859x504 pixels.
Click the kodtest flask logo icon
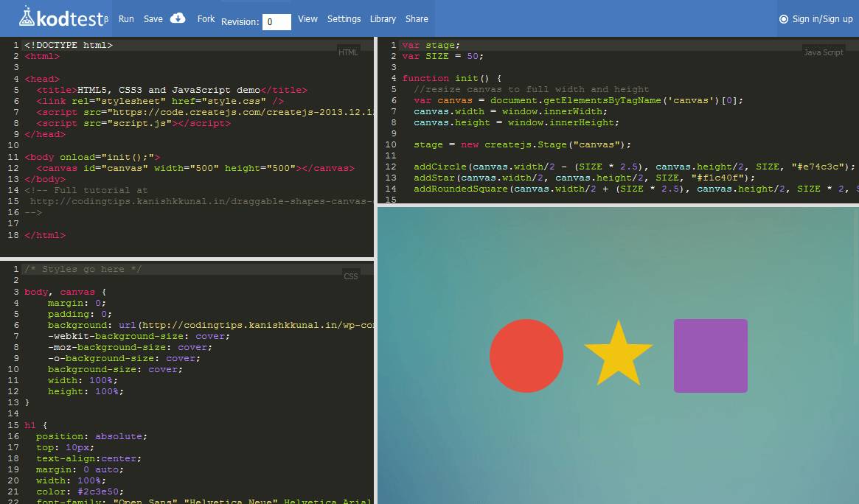pyautogui.click(x=27, y=16)
